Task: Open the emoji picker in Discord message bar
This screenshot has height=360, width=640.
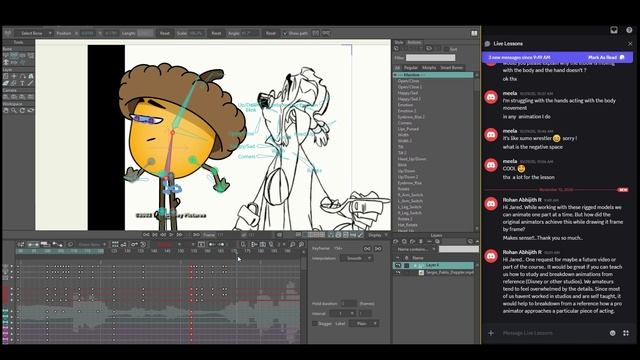Action: [x=613, y=333]
